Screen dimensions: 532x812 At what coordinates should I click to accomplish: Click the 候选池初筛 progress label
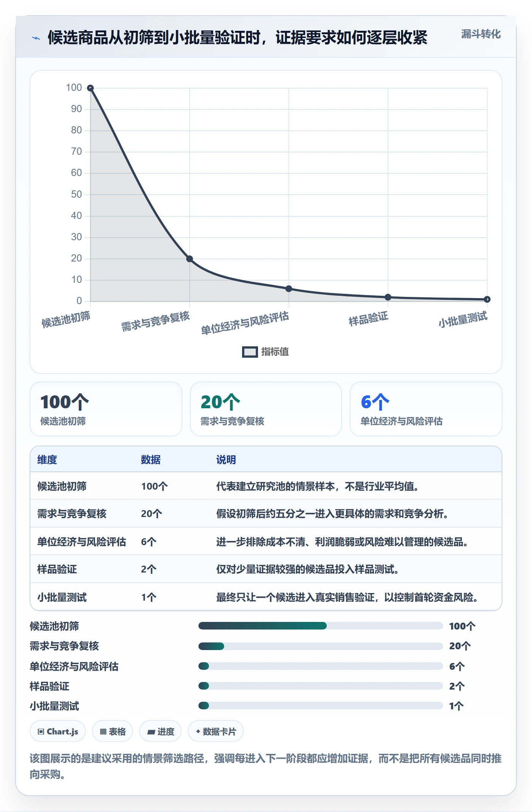pyautogui.click(x=54, y=626)
